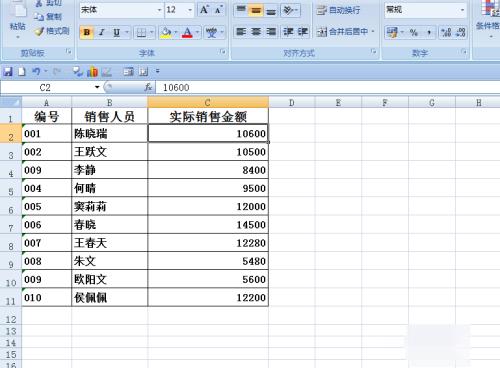Toggle Italic formatting button
The image size is (500, 368).
102,32
